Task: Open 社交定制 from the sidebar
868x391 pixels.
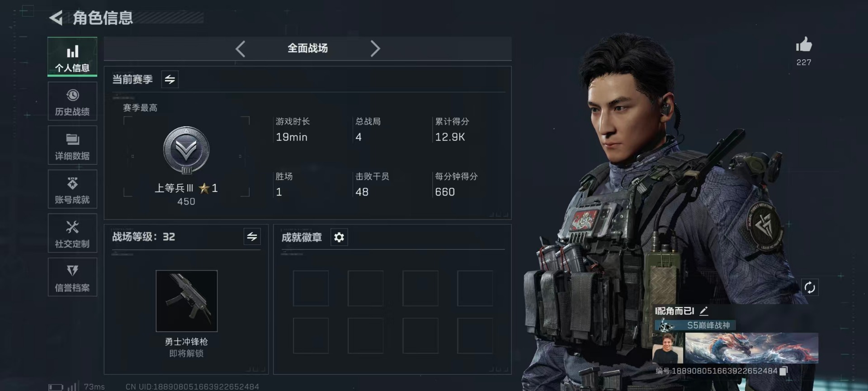Action: click(72, 233)
